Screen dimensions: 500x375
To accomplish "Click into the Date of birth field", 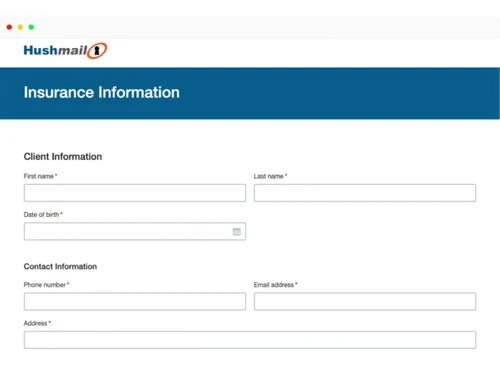I will [135, 231].
